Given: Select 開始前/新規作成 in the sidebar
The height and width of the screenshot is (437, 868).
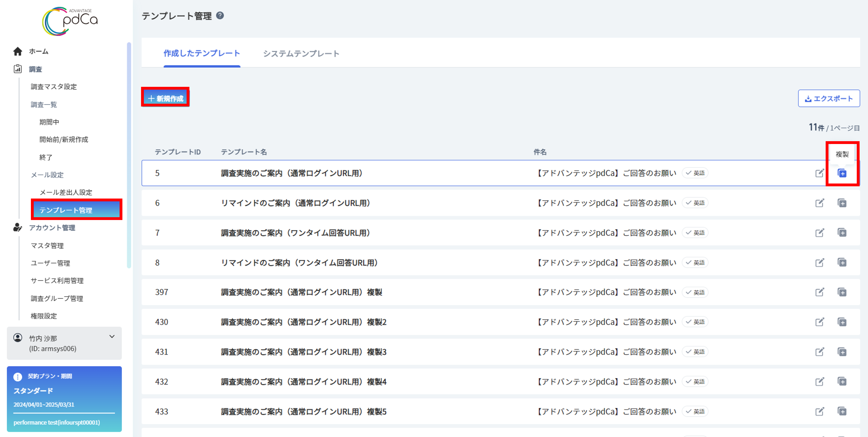Looking at the screenshot, I should click(x=64, y=139).
